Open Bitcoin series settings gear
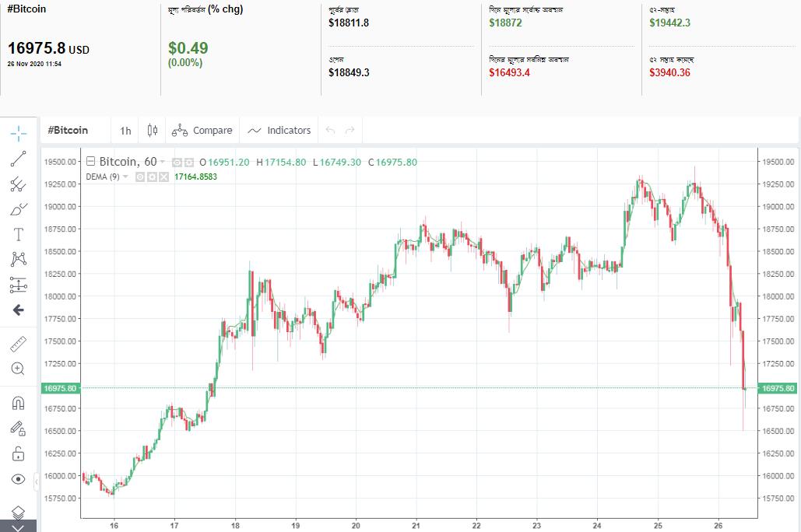This screenshot has width=801, height=532. [x=188, y=163]
